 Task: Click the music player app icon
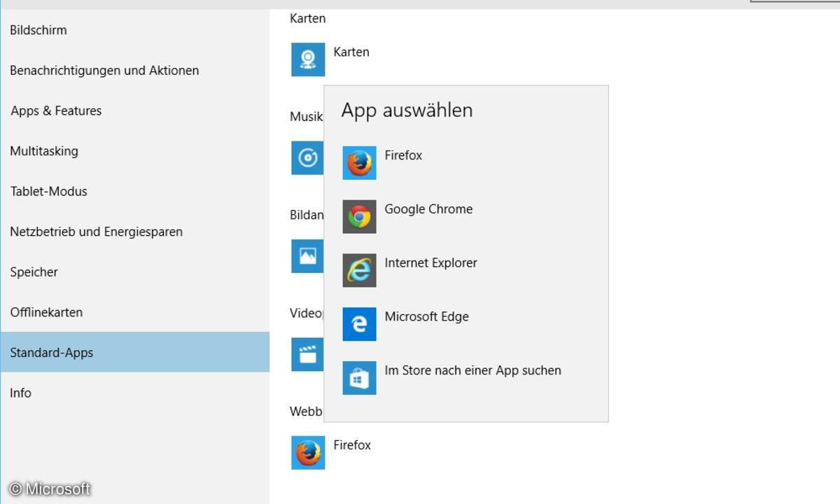[307, 157]
